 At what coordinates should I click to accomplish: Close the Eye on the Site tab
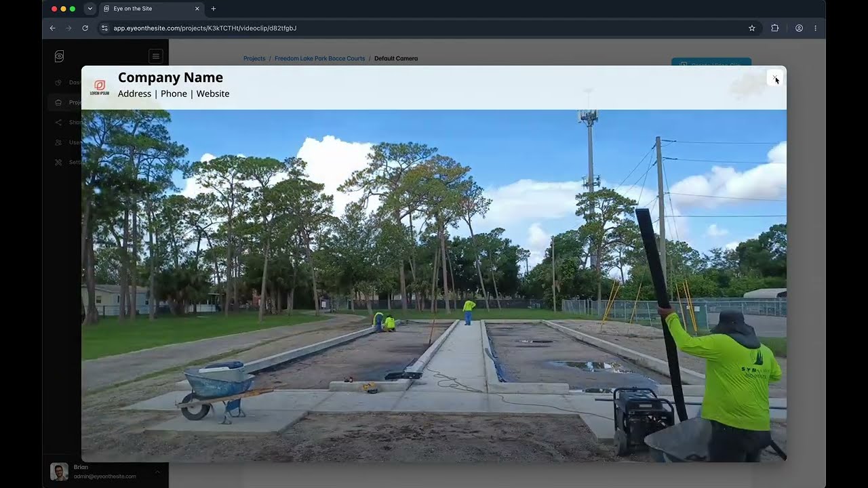click(x=197, y=9)
